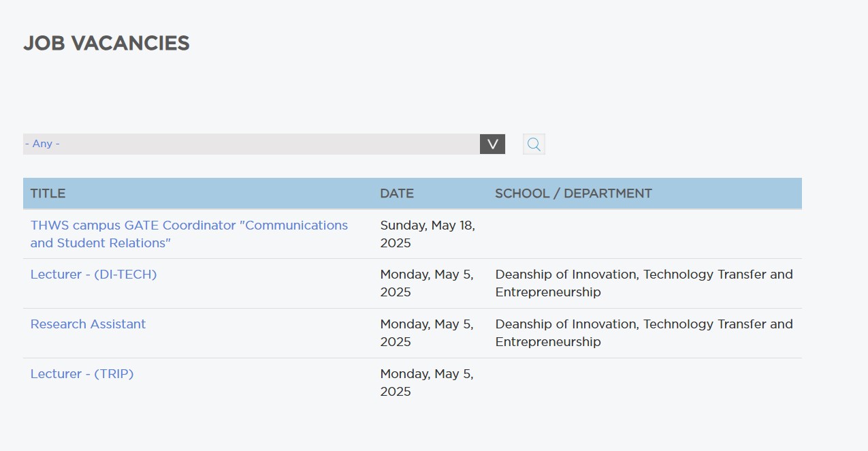Open the Lecturer - (TRIP) vacancy
The height and width of the screenshot is (451, 868).
click(x=82, y=373)
